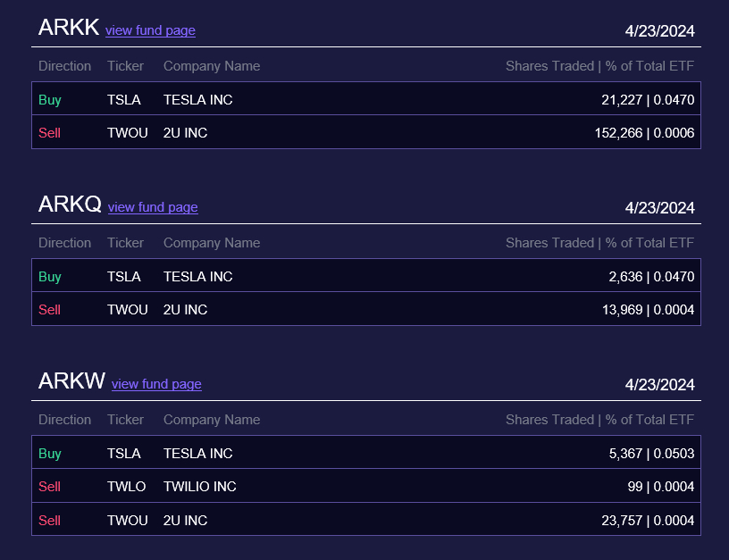This screenshot has height=560, width=729.
Task: Open the ARKK view fund page link
Action: pyautogui.click(x=150, y=30)
